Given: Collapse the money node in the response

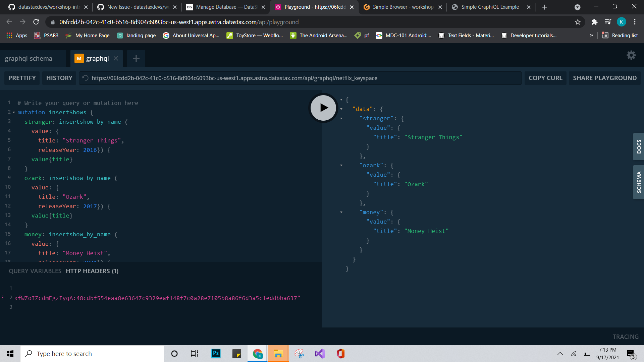Looking at the screenshot, I should [x=341, y=212].
